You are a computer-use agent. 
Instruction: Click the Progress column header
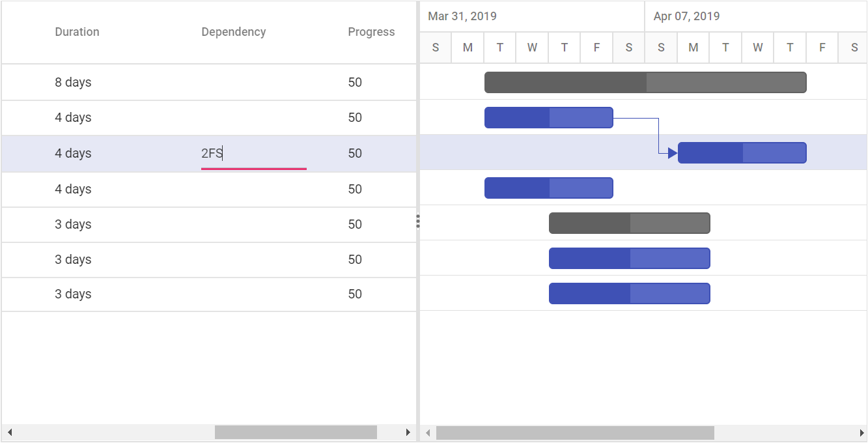[x=371, y=32]
